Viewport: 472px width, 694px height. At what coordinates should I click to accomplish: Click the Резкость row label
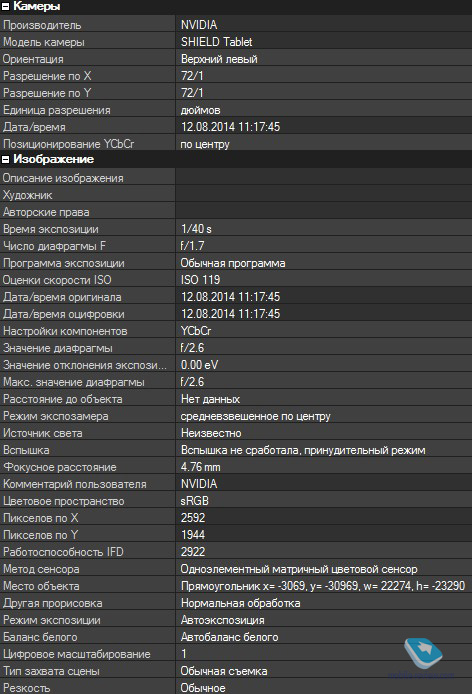tap(27, 688)
